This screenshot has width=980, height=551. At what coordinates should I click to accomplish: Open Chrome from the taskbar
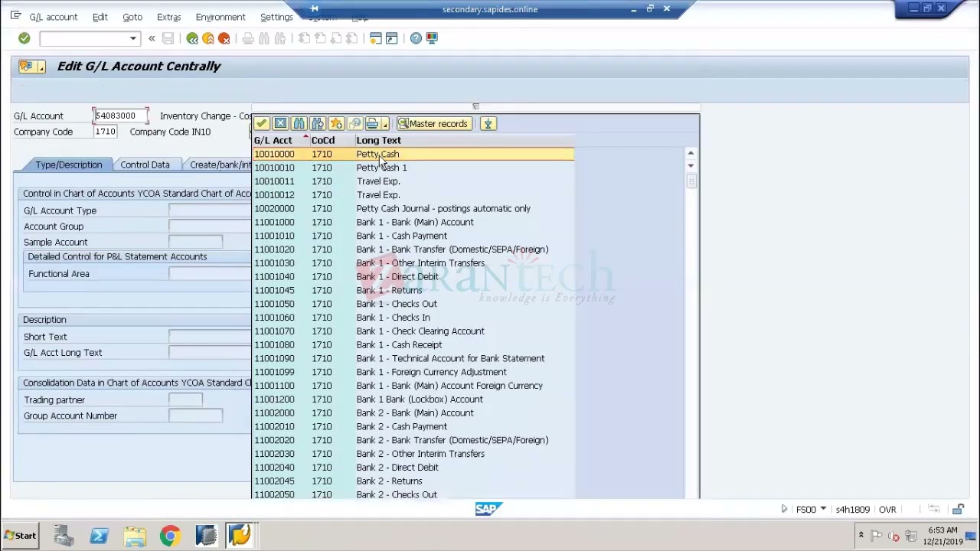[x=170, y=536]
